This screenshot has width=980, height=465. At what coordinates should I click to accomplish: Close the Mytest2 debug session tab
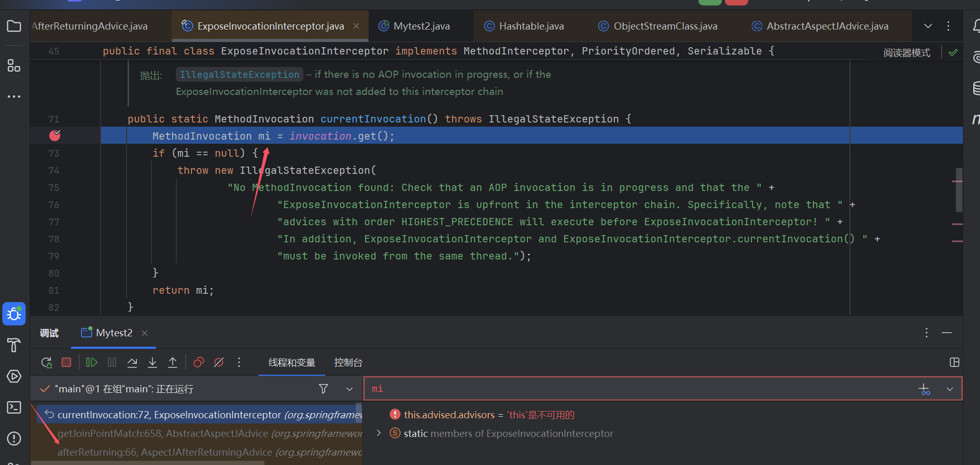(x=145, y=333)
